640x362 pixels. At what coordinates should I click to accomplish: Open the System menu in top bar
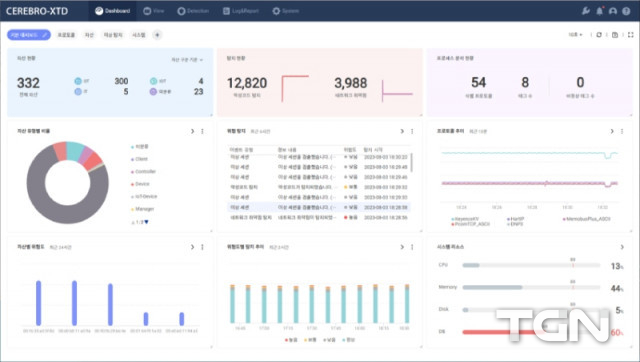[x=285, y=11]
